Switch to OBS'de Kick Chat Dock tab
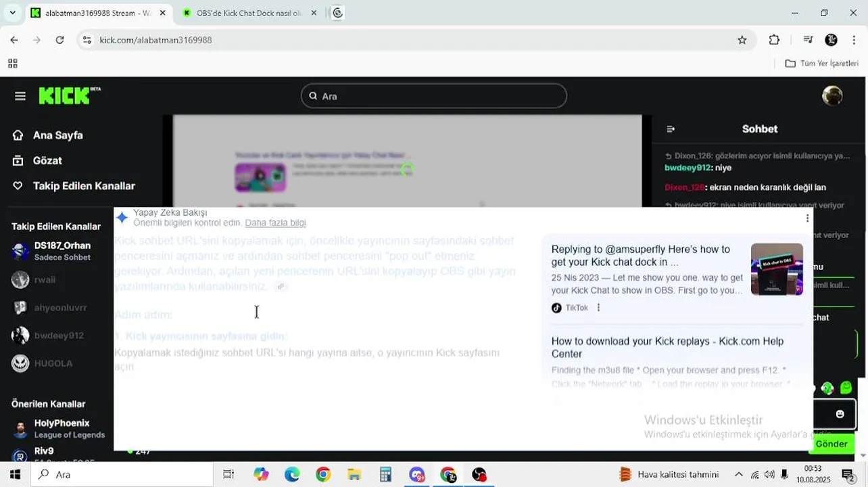This screenshot has height=487, width=868. [247, 13]
